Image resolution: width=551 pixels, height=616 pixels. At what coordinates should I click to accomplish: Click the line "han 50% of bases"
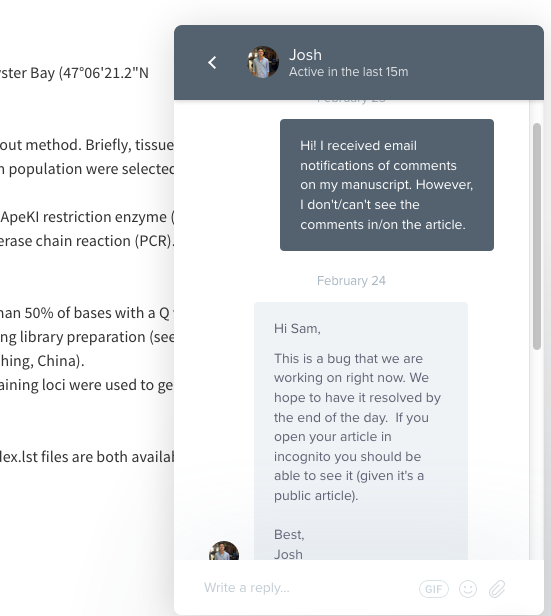coord(87,313)
